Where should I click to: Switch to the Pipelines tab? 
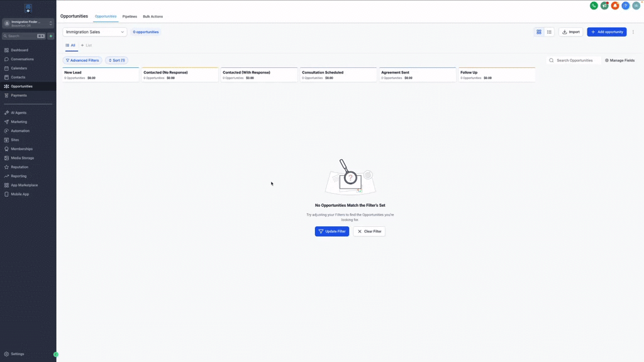tap(130, 16)
